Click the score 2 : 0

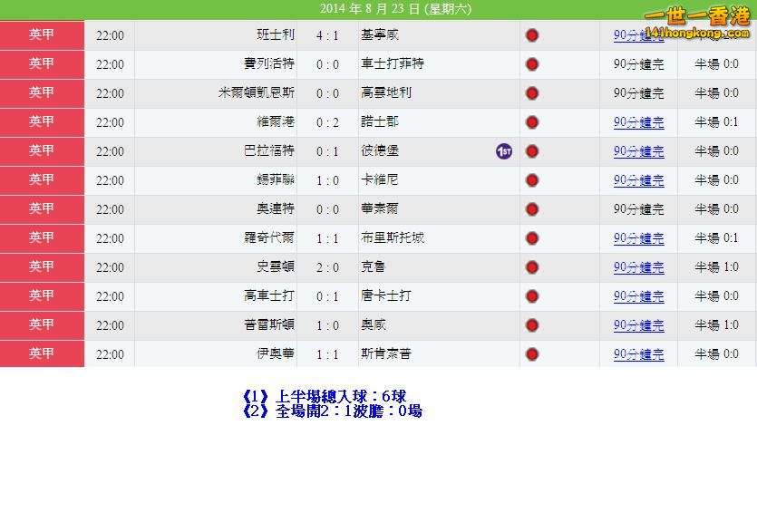pyautogui.click(x=327, y=267)
